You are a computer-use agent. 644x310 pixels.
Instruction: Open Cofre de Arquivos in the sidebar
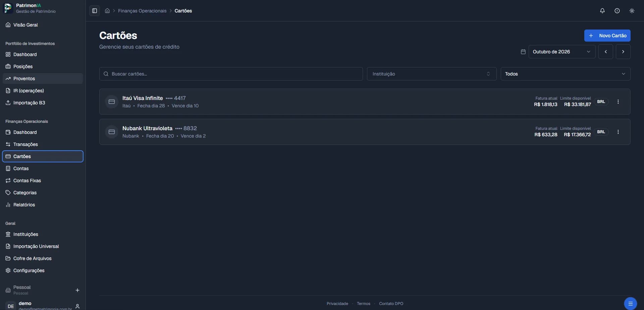tap(43, 258)
